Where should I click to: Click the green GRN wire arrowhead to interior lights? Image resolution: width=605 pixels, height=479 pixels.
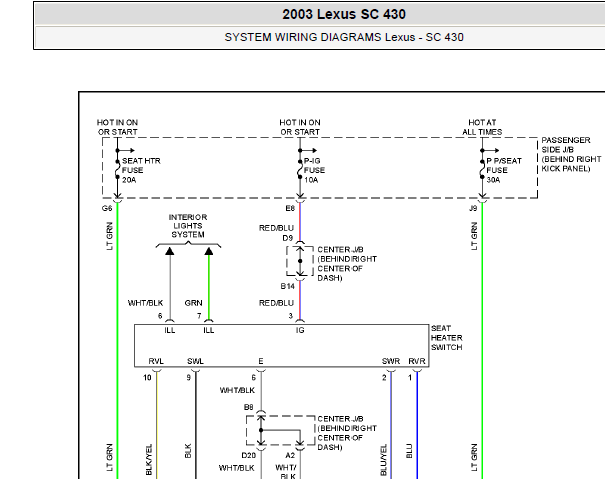click(209, 251)
